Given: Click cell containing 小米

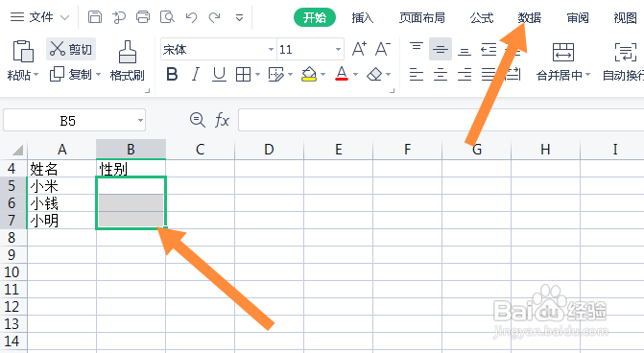Looking at the screenshot, I should click(61, 186).
